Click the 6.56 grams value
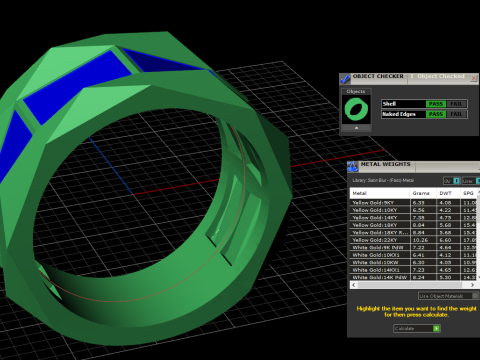Image resolution: width=480 pixels, height=360 pixels. [x=419, y=210]
